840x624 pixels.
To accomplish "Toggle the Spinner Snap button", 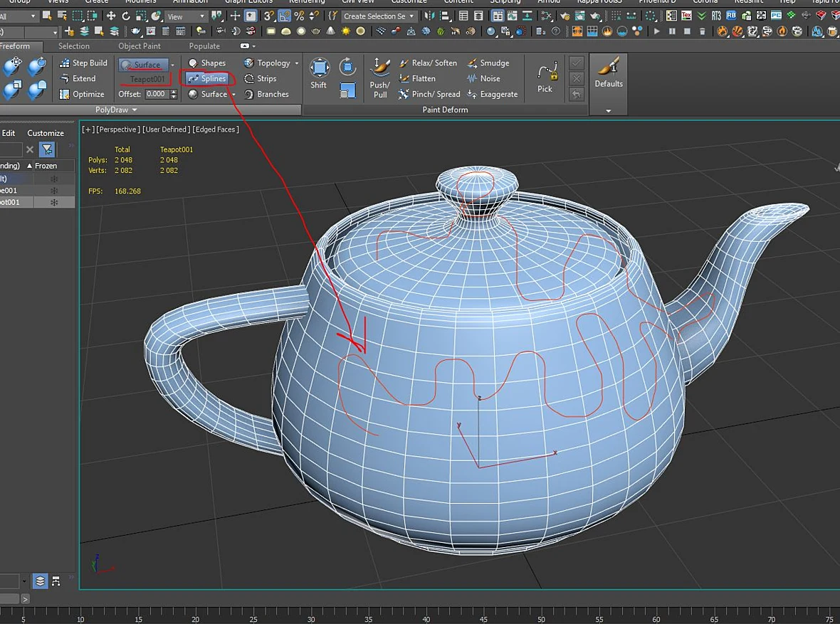I will click(314, 16).
